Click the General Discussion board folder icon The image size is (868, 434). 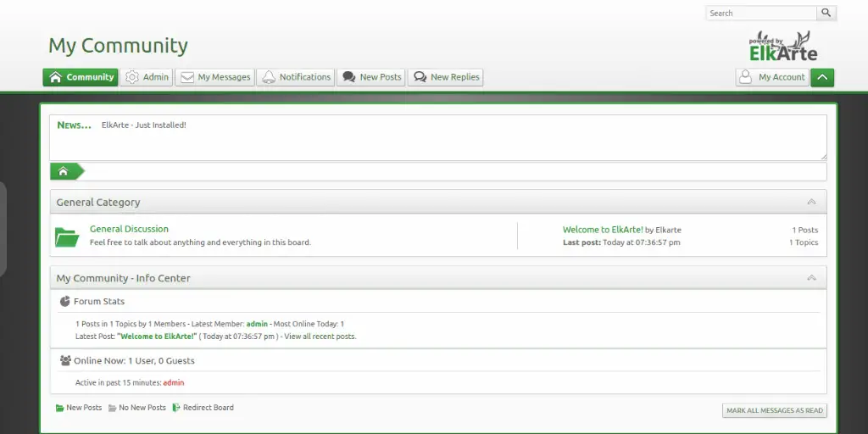point(67,236)
